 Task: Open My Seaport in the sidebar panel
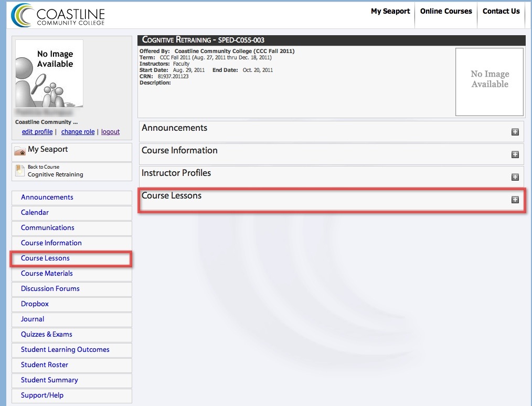click(x=71, y=152)
